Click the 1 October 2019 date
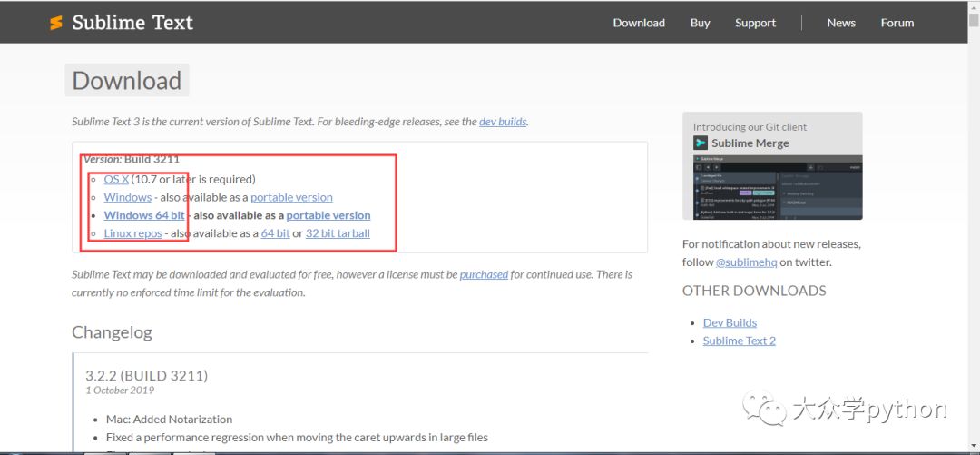 point(120,391)
